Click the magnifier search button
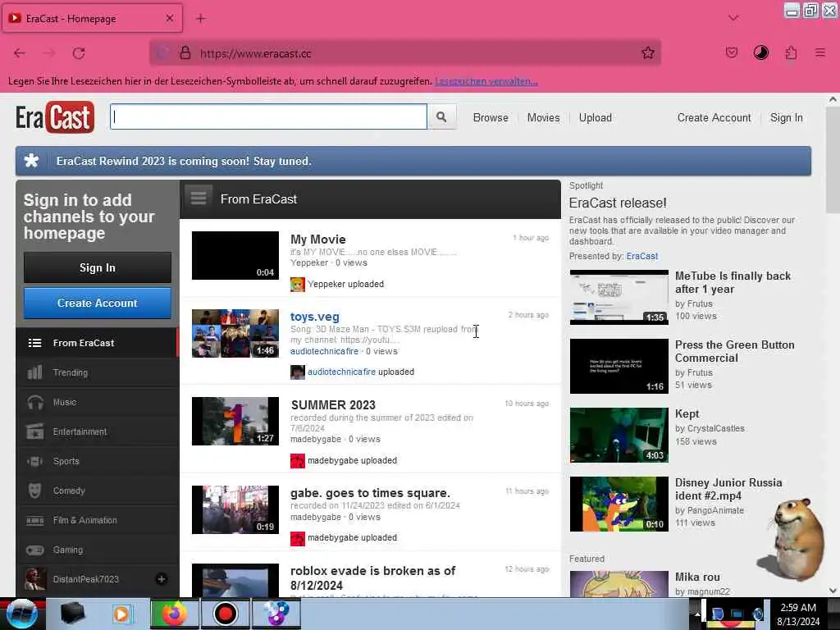840x630 pixels. click(441, 116)
